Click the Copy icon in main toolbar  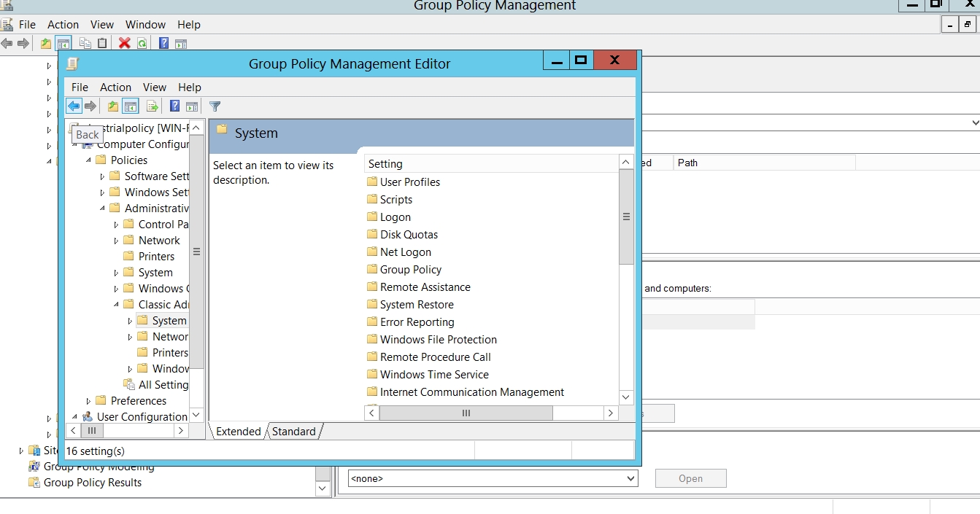[x=85, y=43]
